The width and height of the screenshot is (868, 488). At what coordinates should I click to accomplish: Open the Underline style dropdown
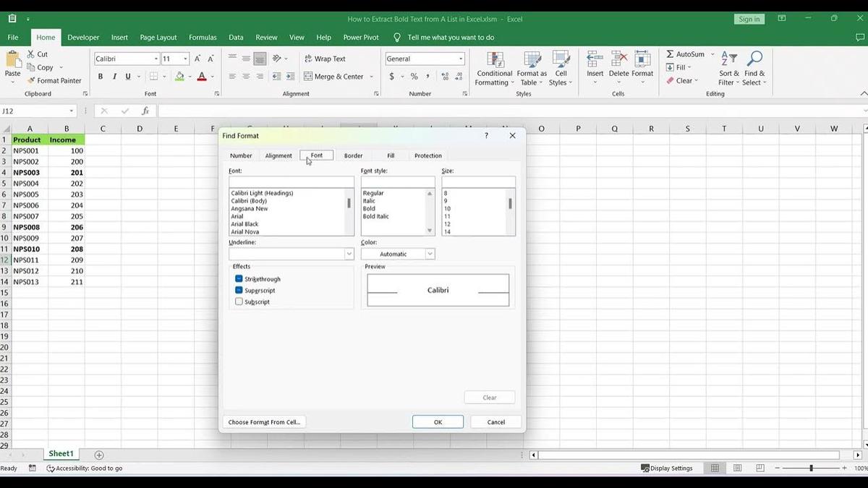pos(349,254)
